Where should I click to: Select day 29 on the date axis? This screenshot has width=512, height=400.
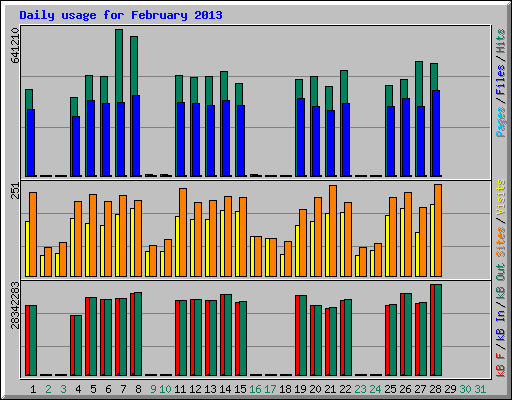450,389
